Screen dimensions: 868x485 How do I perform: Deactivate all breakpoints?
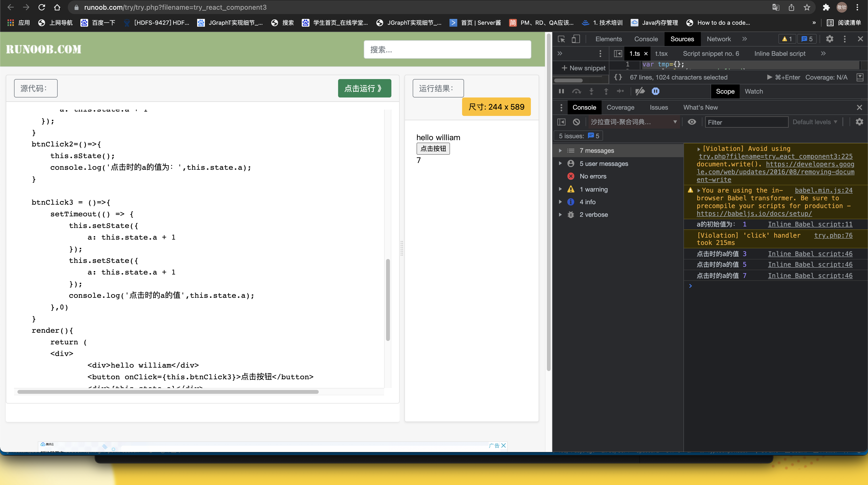[x=640, y=91]
